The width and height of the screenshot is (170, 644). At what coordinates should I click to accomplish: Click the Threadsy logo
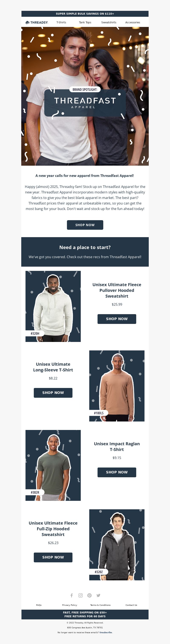(37, 22)
